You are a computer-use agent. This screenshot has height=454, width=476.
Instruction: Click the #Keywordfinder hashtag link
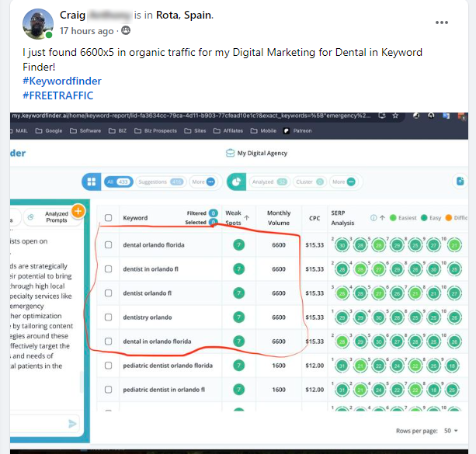62,81
